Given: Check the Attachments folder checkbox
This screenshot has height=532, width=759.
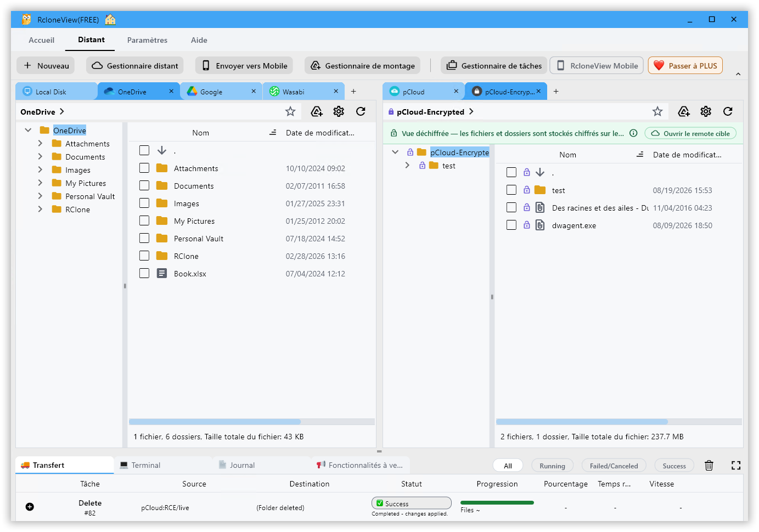Looking at the screenshot, I should click(x=144, y=168).
